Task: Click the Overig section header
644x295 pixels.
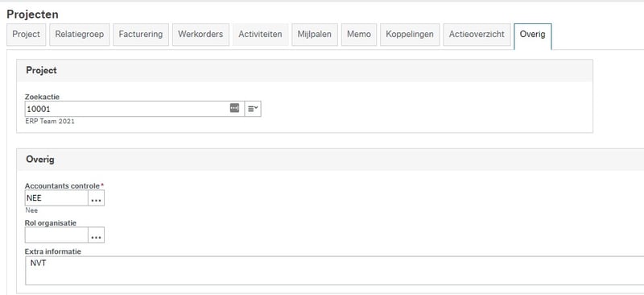Action: pyautogui.click(x=330, y=160)
